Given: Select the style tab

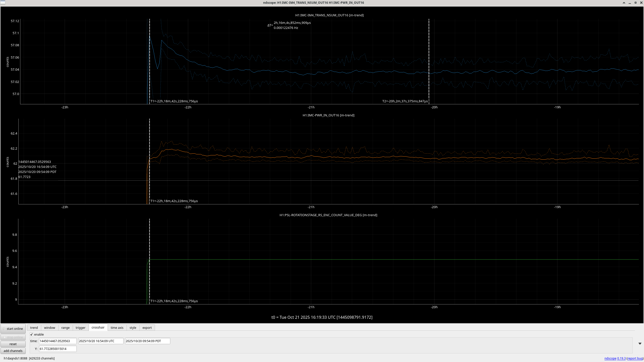Looking at the screenshot, I should click(133, 328).
